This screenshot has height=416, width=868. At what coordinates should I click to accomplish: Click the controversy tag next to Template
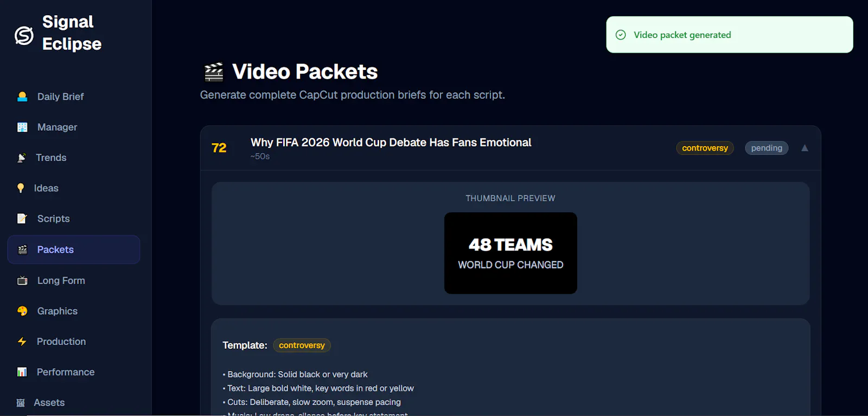pyautogui.click(x=302, y=345)
